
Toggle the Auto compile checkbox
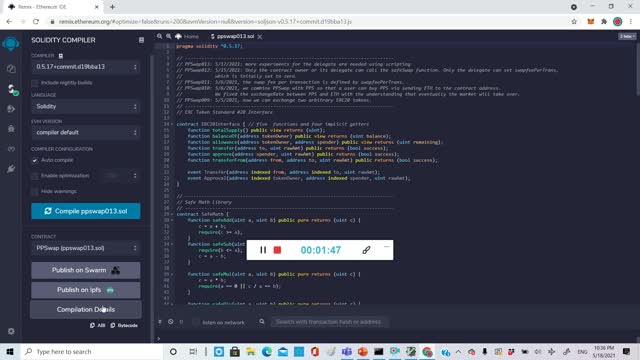pos(35,160)
